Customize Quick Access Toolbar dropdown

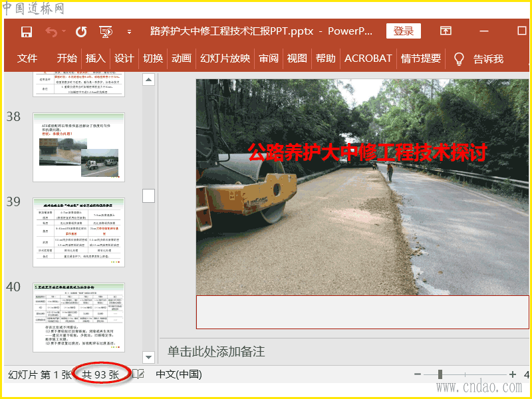pyautogui.click(x=129, y=32)
